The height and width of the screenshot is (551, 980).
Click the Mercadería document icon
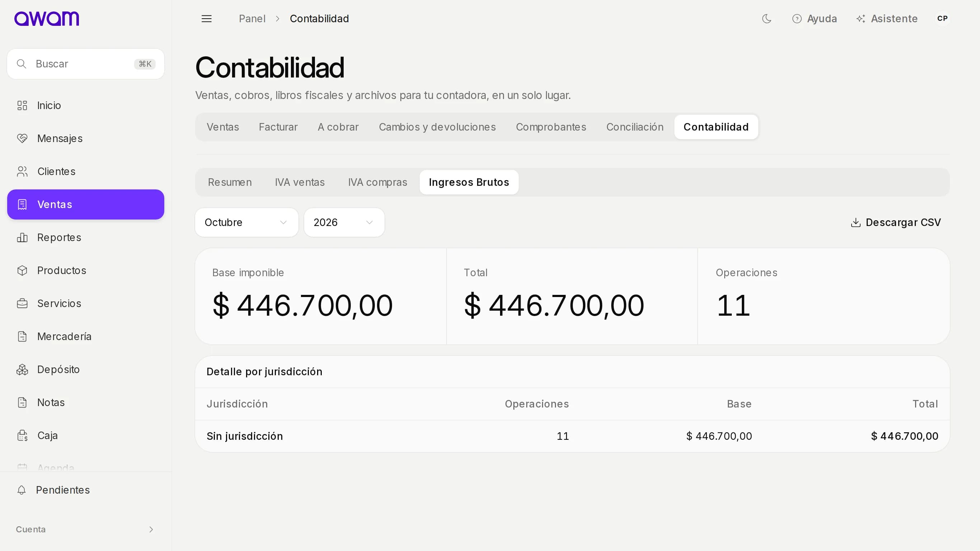pos(22,336)
